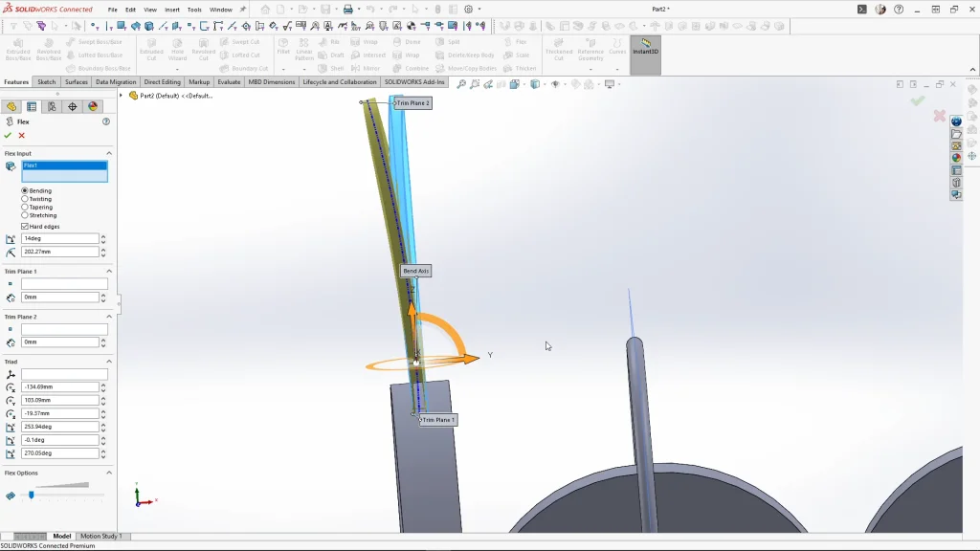Expand the Part2 (Default) tree node
The image size is (980, 551).
[122, 96]
